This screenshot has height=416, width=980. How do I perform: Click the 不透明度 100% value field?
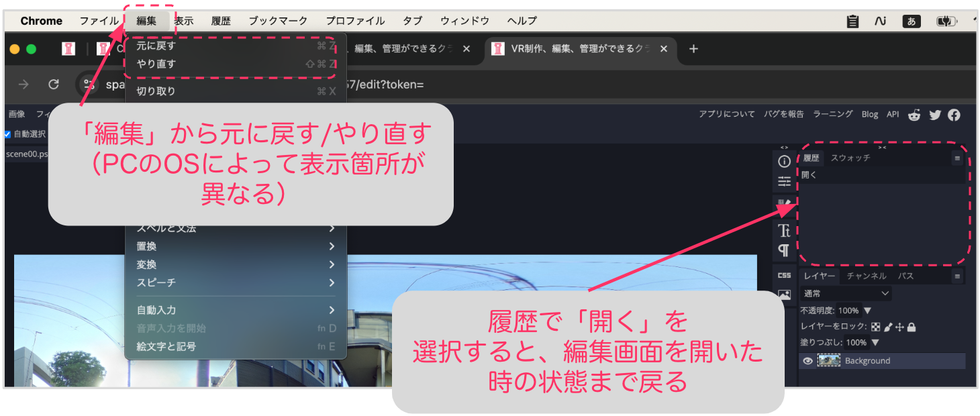(x=848, y=311)
